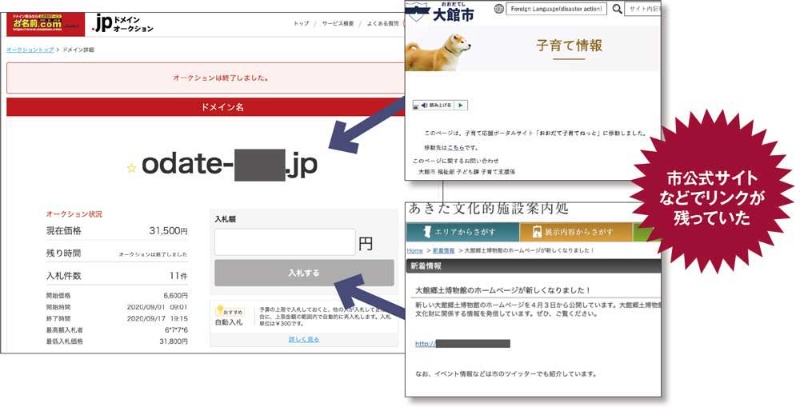Click the .jp ドメインオークション logo

[x=122, y=23]
